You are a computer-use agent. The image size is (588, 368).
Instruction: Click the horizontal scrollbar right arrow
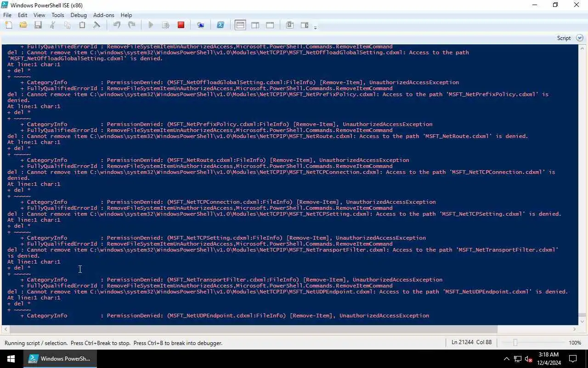(574, 329)
